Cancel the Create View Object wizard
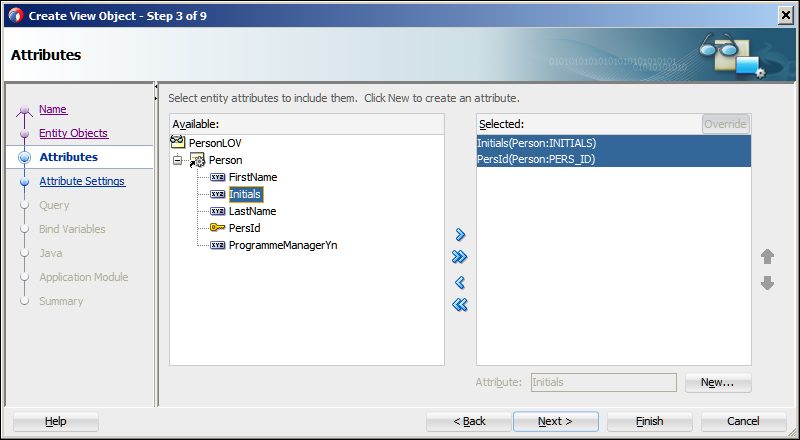 [x=743, y=422]
